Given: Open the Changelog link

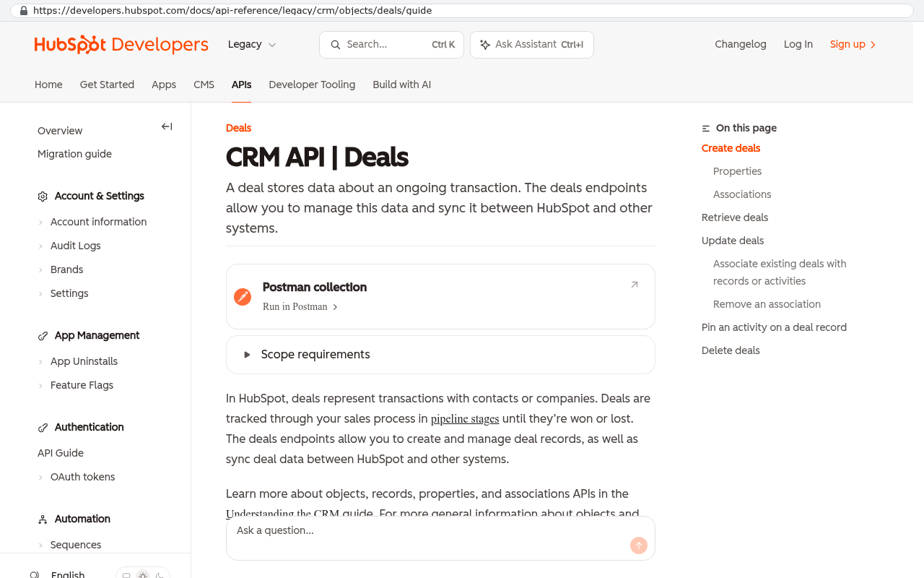Looking at the screenshot, I should 741,45.
